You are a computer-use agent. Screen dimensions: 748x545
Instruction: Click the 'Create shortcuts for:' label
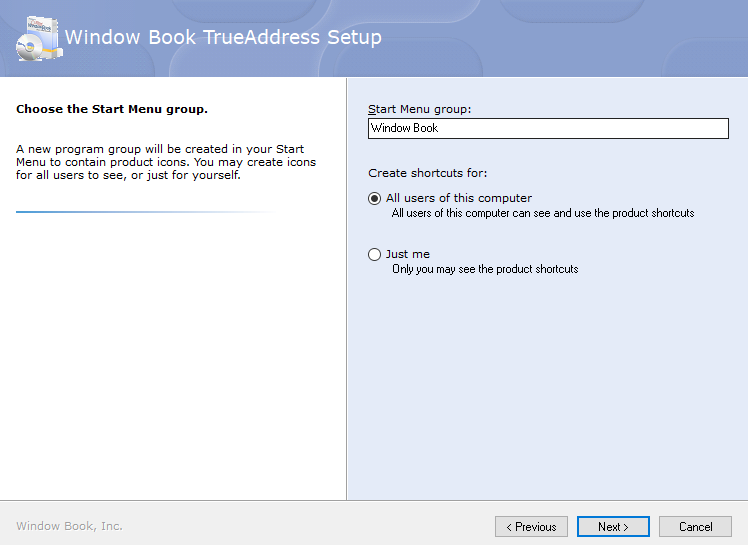point(427,173)
